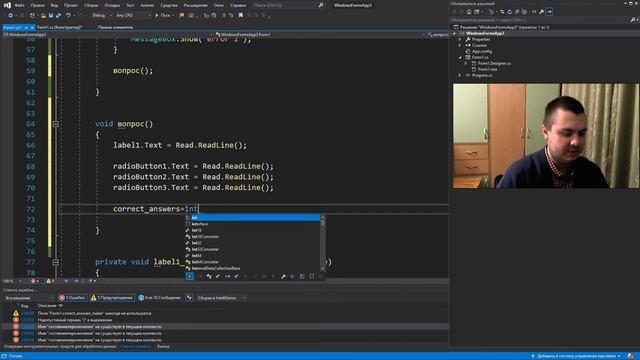The image size is (640, 360).
Task: Open the Расширения menu
Action: click(196, 5)
